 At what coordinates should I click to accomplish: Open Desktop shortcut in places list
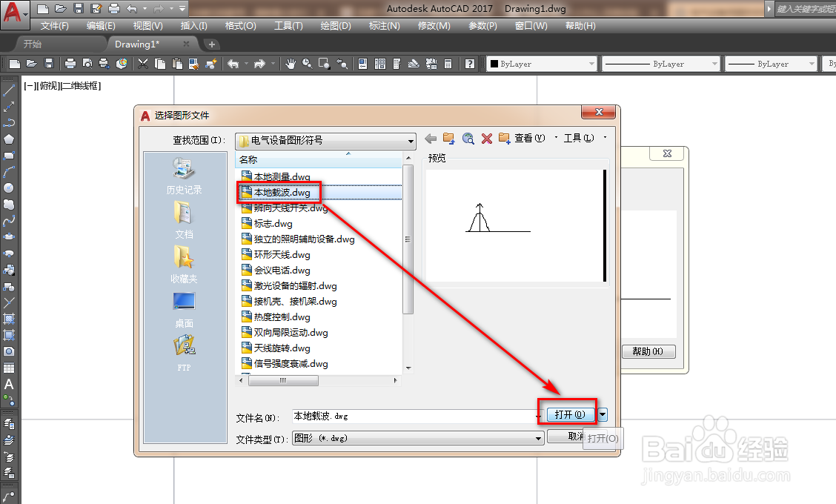pos(184,309)
